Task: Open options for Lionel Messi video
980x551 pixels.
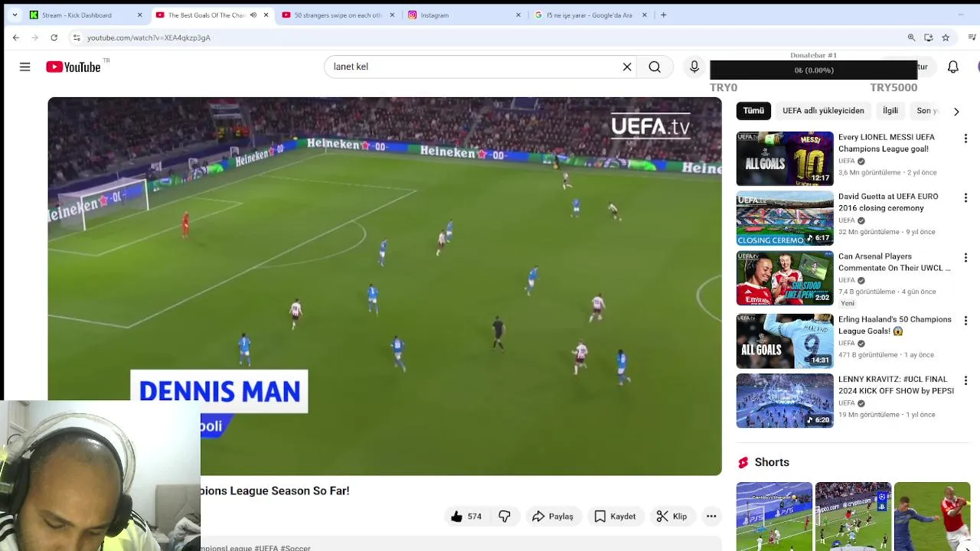Action: coord(965,139)
